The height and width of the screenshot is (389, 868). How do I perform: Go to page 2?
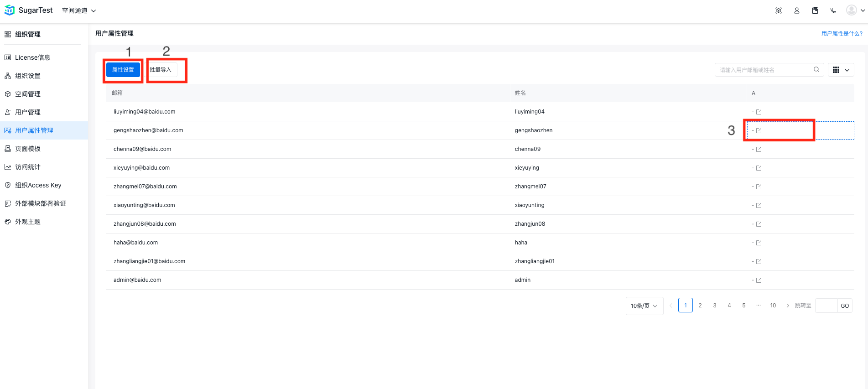click(700, 306)
